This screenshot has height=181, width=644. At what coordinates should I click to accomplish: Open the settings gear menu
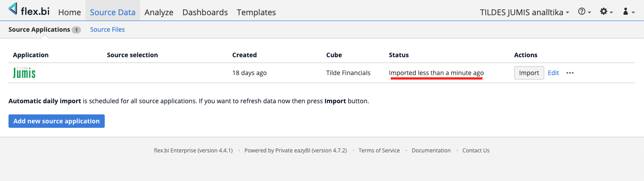pyautogui.click(x=606, y=12)
